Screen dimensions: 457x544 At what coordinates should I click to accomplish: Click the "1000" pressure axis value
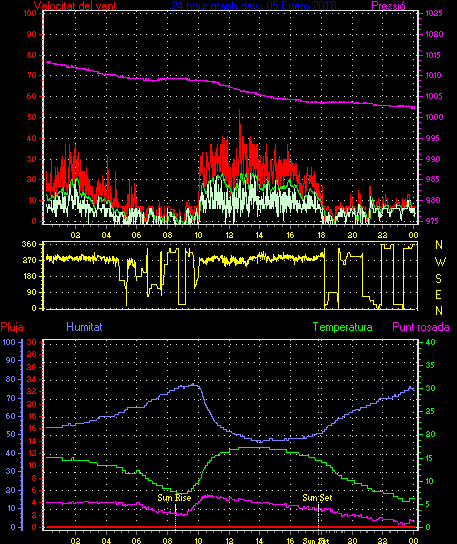pyautogui.click(x=434, y=117)
